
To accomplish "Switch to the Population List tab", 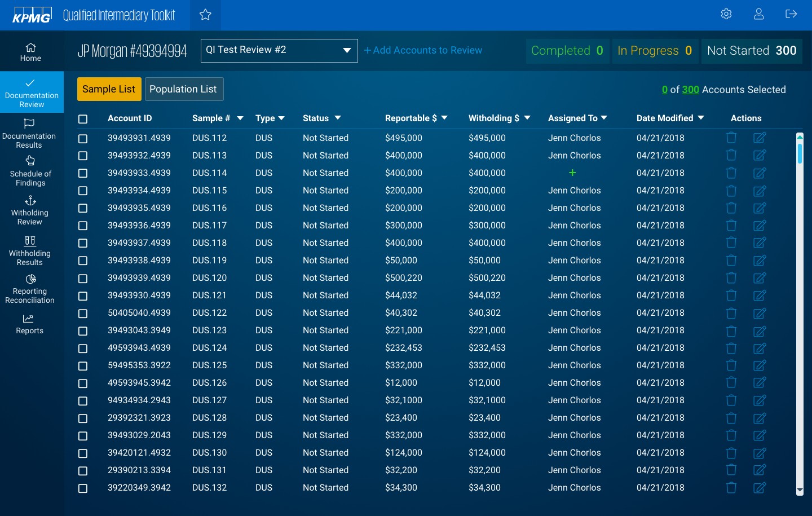I will [x=184, y=89].
